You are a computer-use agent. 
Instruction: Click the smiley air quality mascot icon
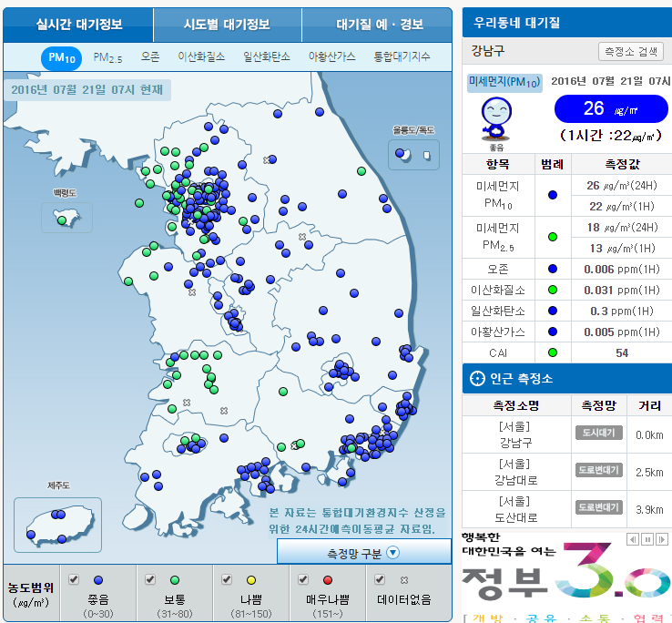pyautogui.click(x=496, y=116)
